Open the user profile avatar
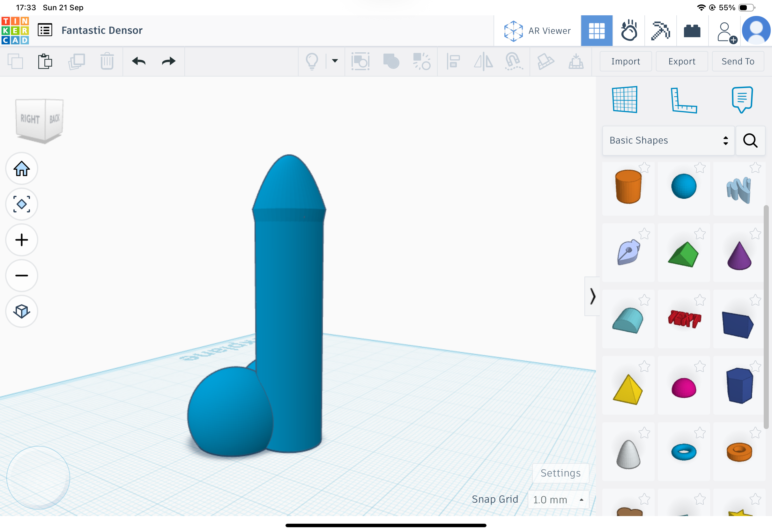The width and height of the screenshot is (772, 532). point(756,31)
